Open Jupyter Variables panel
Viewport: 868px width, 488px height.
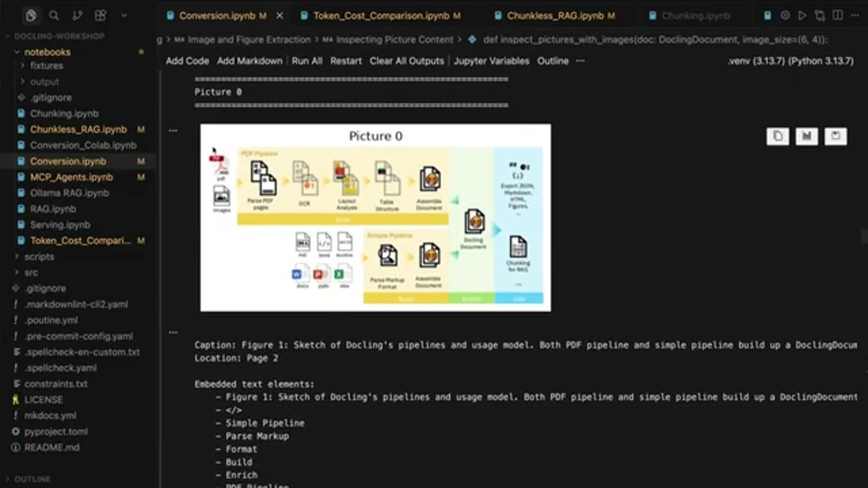coord(492,60)
